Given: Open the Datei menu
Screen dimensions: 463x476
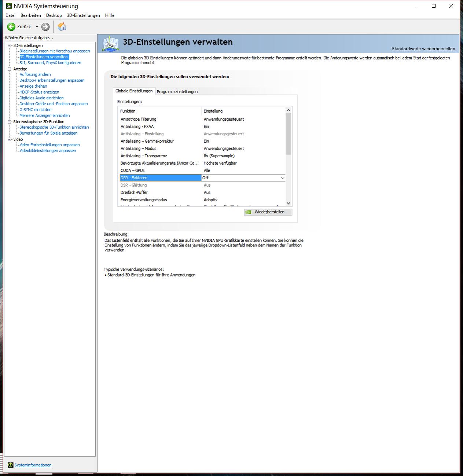Looking at the screenshot, I should click(x=11, y=15).
